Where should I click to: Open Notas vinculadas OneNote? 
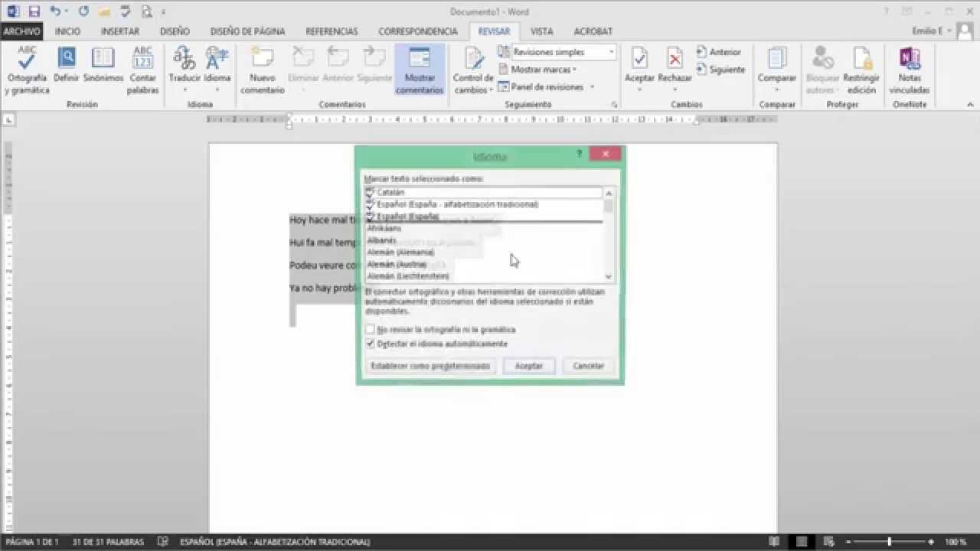point(910,70)
